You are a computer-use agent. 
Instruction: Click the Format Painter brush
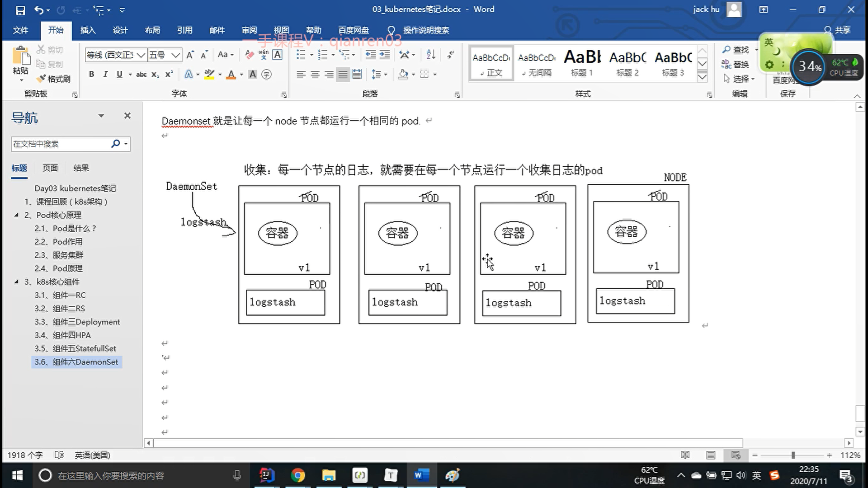[54, 79]
